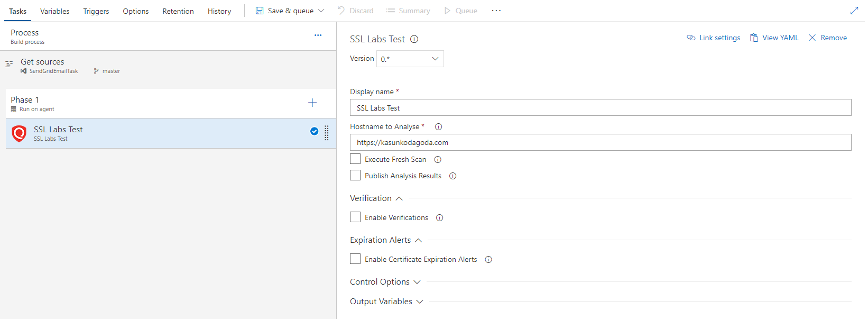This screenshot has height=319, width=868.
Task: Click info icon for Publish Analysis Results
Action: click(453, 176)
